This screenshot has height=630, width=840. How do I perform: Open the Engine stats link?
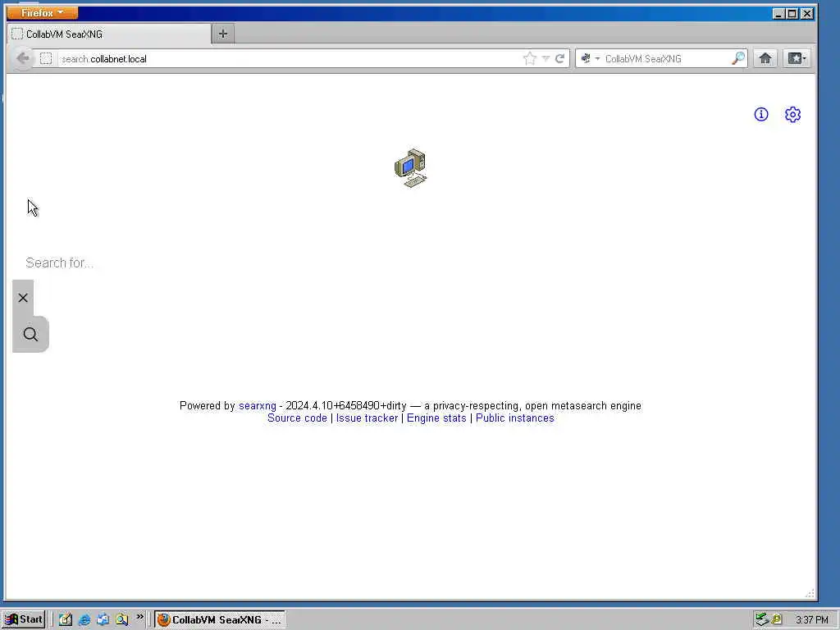click(x=436, y=418)
